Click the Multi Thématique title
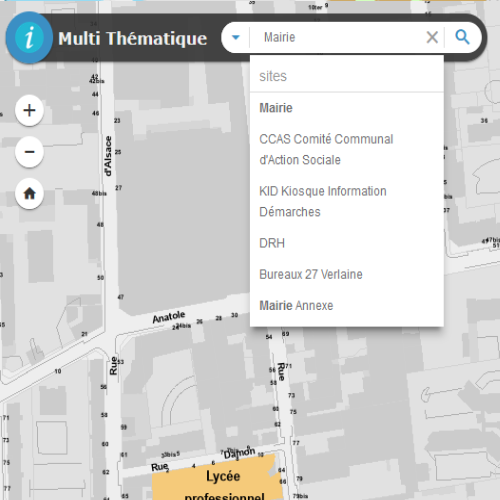Image resolution: width=500 pixels, height=500 pixels. [x=133, y=38]
